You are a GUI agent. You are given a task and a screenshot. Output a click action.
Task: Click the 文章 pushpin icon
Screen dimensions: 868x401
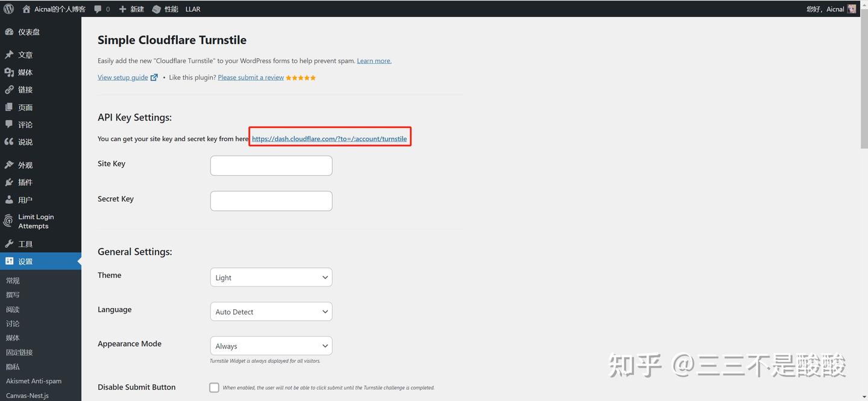click(x=9, y=55)
